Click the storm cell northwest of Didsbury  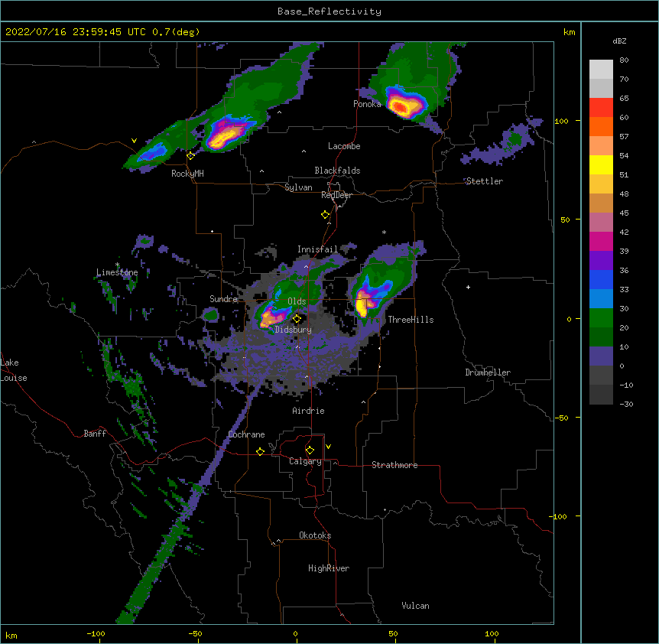tap(272, 316)
